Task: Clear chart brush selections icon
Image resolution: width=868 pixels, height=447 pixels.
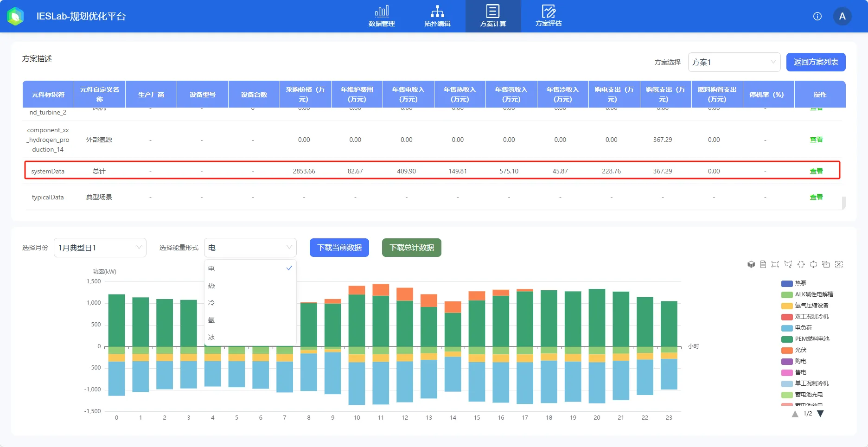Action: pos(839,264)
